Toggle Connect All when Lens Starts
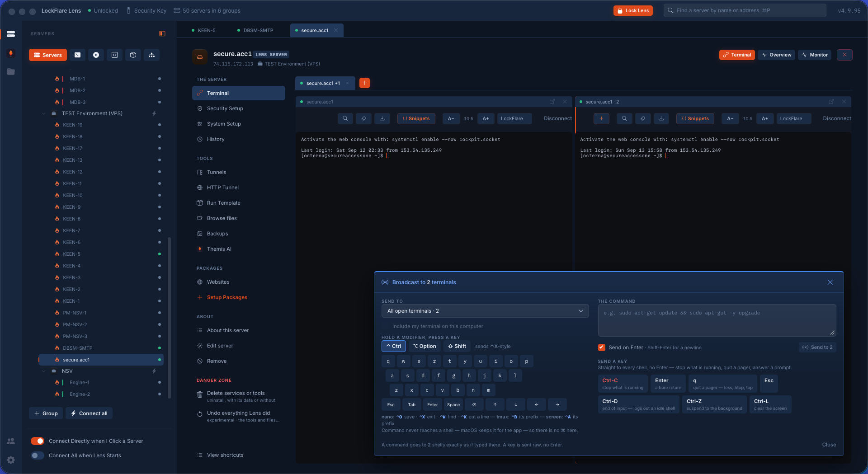Viewport: 868px width, 474px height. [x=38, y=455]
